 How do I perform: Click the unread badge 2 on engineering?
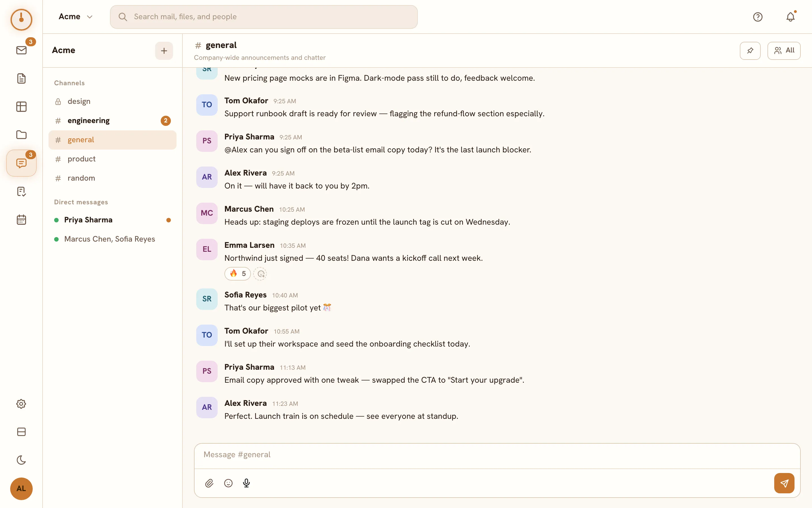coord(166,121)
